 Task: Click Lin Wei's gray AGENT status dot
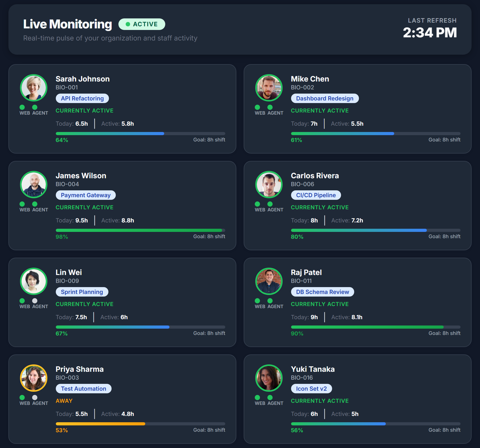coord(35,301)
